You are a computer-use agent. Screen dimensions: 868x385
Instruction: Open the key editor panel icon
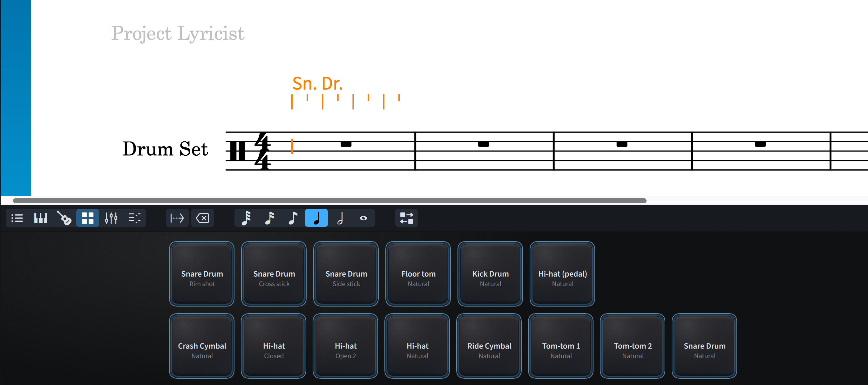134,218
